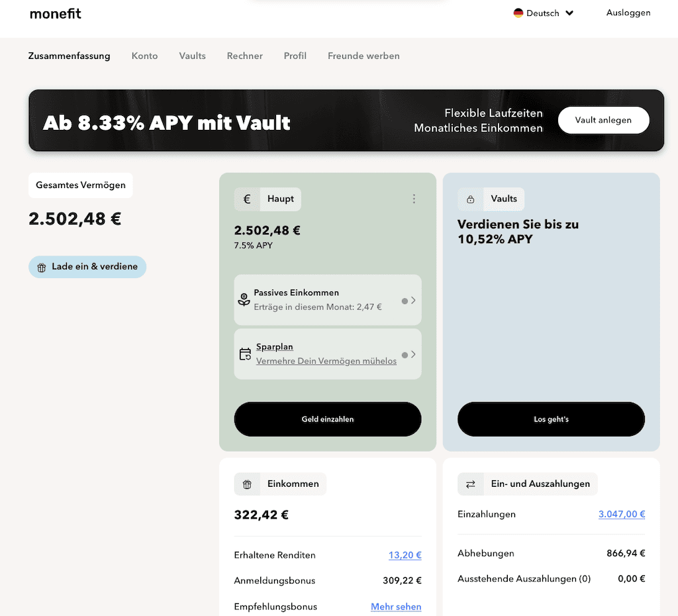Click the 7.5% APY text
Viewport: 678px width, 616px height.
coord(254,245)
